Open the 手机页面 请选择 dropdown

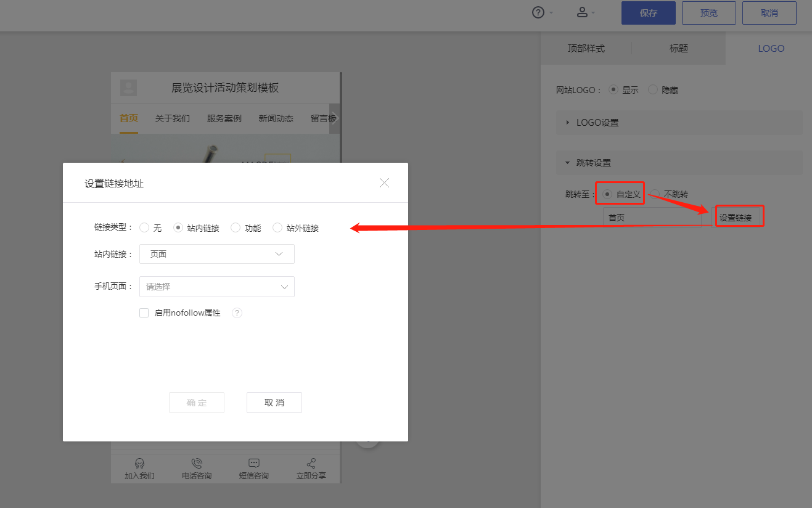click(217, 287)
